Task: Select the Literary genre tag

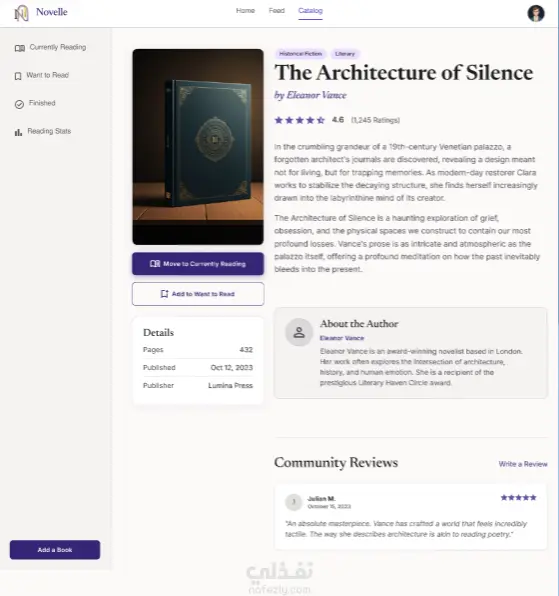Action: [x=345, y=54]
